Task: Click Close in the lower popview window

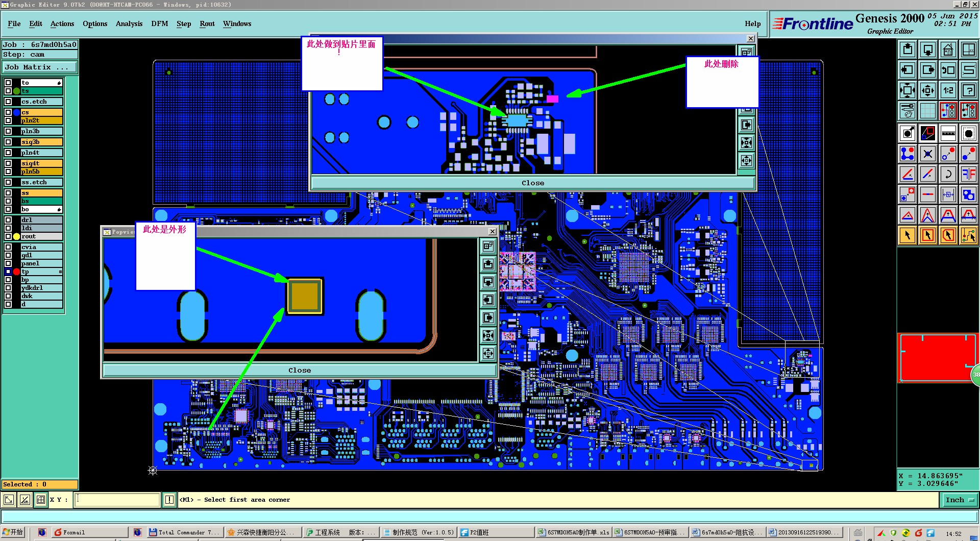Action: [300, 371]
